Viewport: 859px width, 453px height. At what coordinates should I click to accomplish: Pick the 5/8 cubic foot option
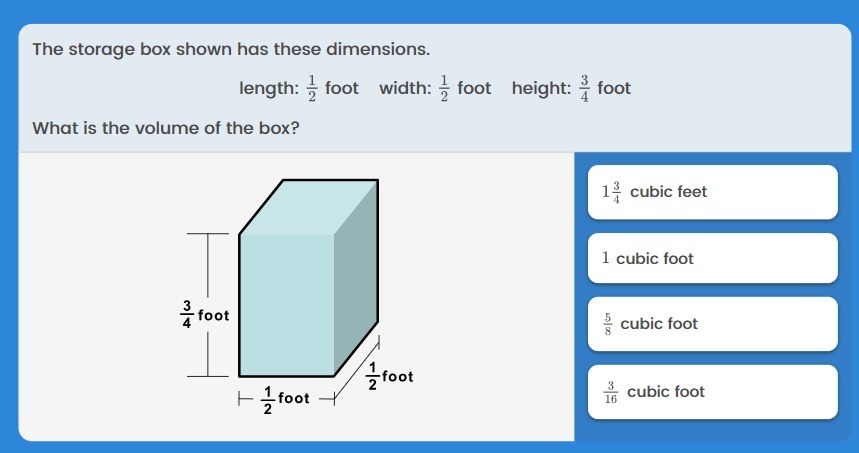tap(712, 324)
